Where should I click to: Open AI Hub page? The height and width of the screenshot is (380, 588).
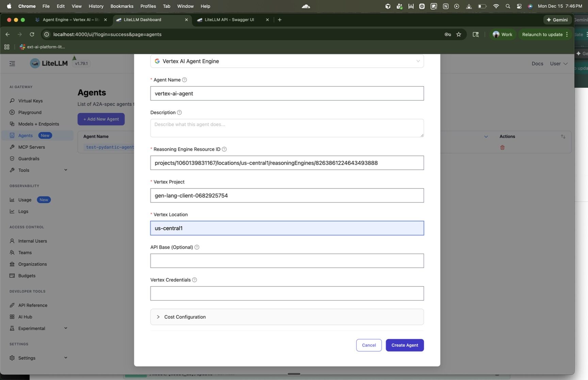pos(25,317)
